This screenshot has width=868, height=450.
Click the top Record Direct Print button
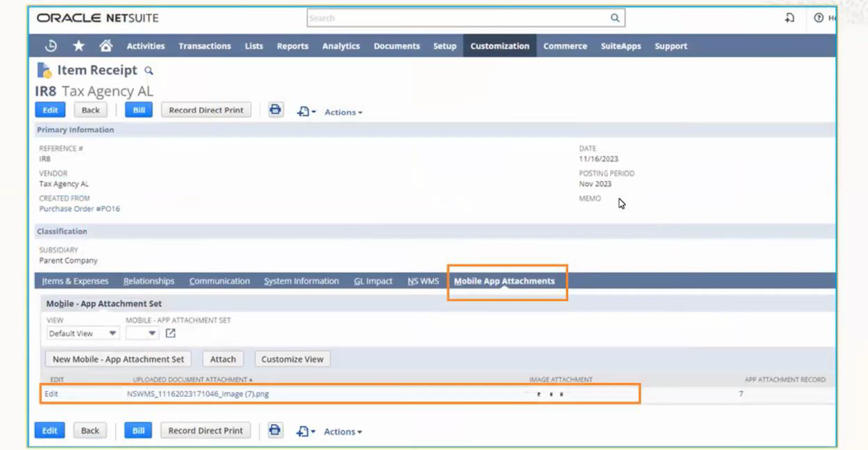(206, 110)
